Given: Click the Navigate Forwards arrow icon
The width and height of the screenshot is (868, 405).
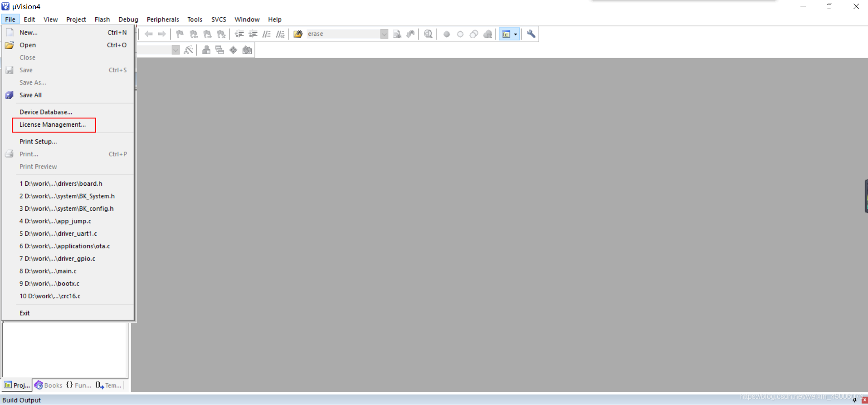Looking at the screenshot, I should click(162, 34).
